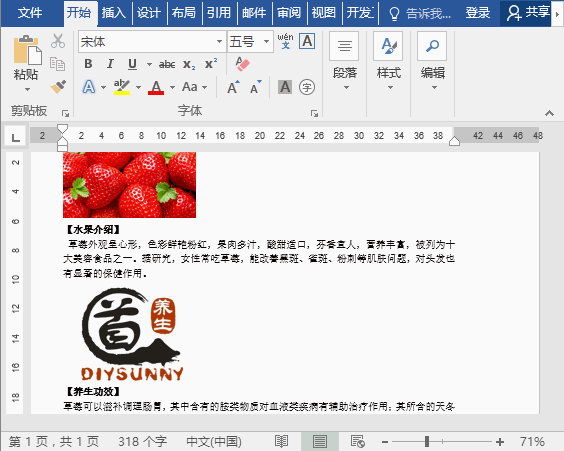The width and height of the screenshot is (564, 451).
Task: Switch to the 视图 View tab
Action: coord(324,13)
